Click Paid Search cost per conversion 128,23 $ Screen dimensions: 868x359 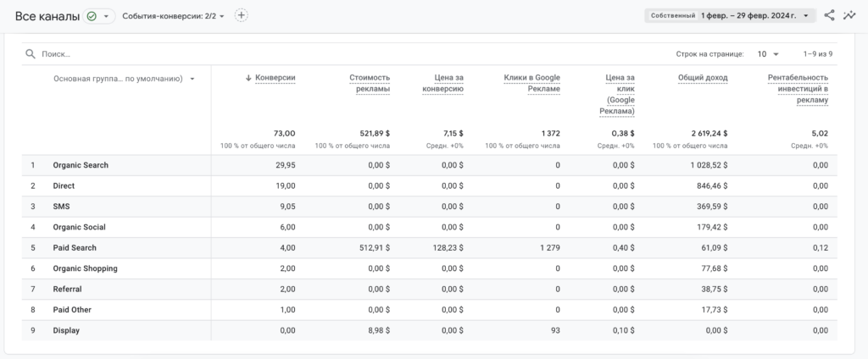click(x=448, y=248)
